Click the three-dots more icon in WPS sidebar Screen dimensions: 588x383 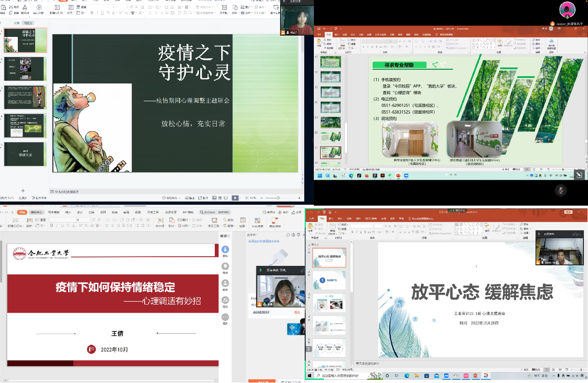225,317
